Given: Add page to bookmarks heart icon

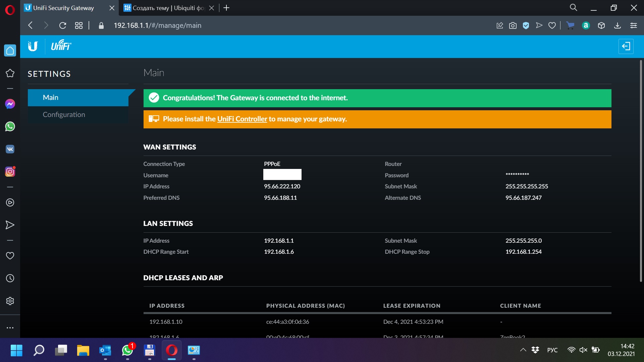Looking at the screenshot, I should [x=552, y=25].
